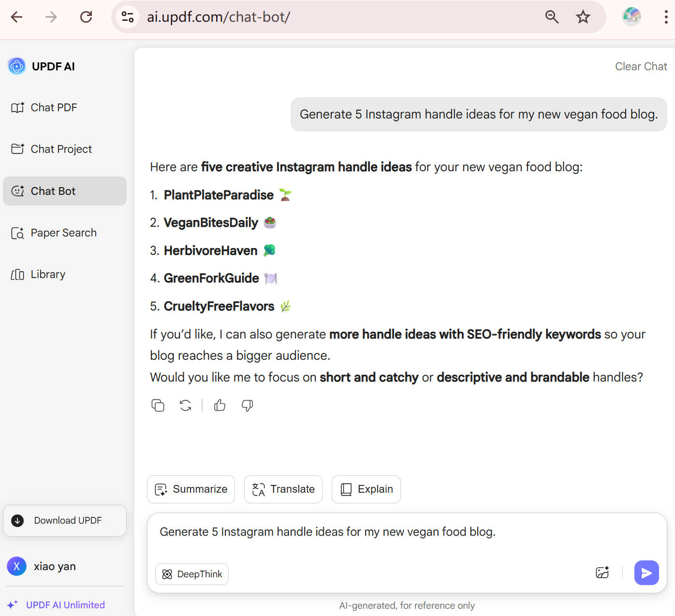675x616 pixels.
Task: Bookmark this page with the star
Action: pos(583,17)
